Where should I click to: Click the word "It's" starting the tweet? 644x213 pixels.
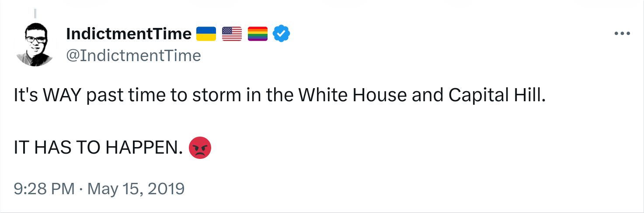(x=26, y=96)
